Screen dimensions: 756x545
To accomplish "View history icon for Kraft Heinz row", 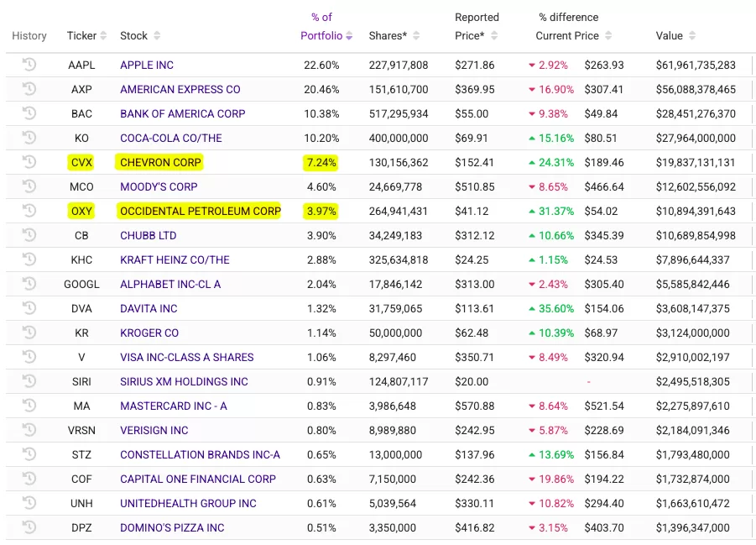I will [29, 259].
